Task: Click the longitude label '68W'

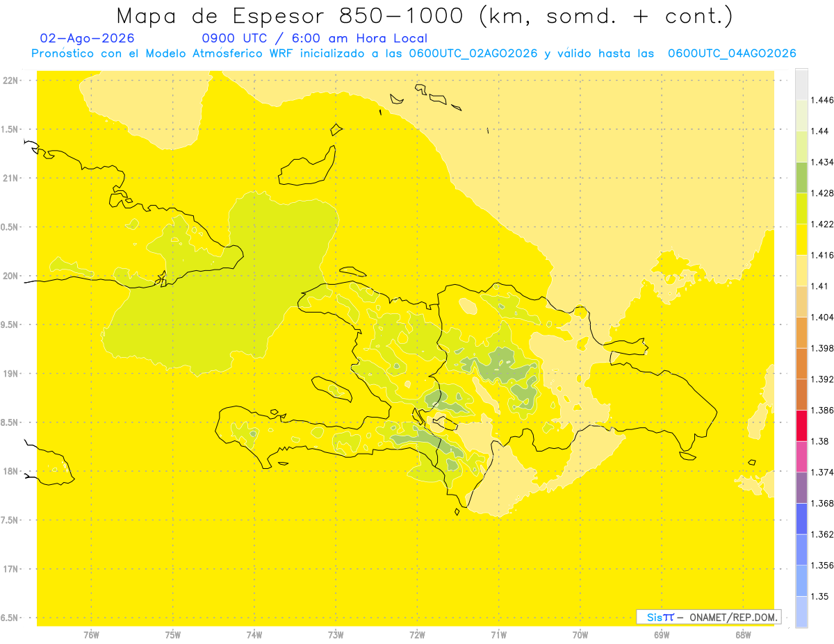Action: [743, 634]
